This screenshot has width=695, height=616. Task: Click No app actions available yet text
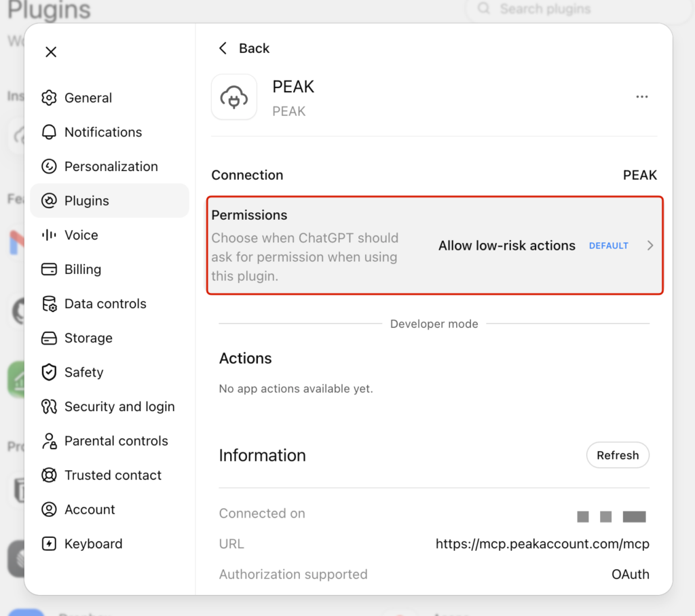296,389
